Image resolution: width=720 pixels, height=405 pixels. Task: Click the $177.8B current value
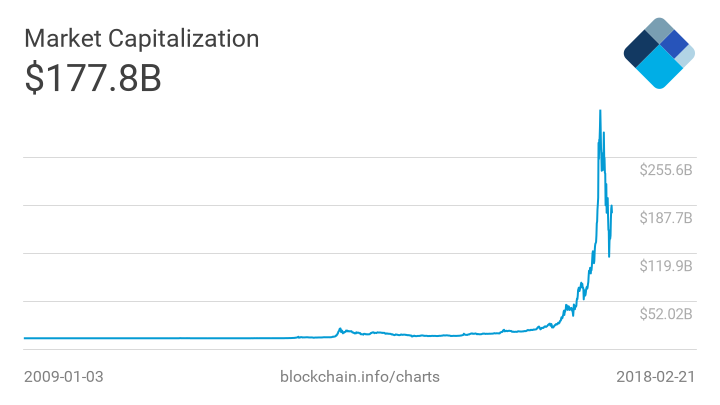[93, 79]
